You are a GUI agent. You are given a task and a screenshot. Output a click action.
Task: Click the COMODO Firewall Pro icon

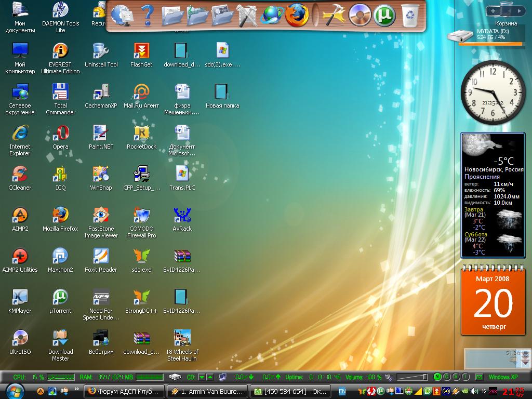[x=142, y=215]
